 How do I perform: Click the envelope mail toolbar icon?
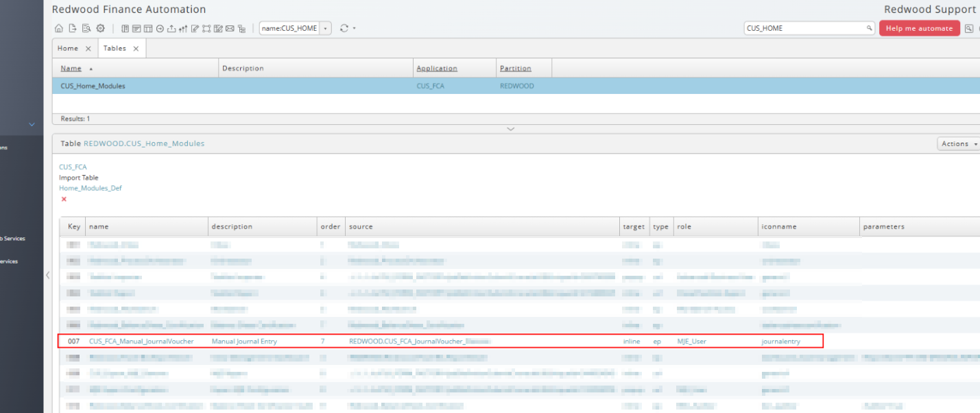230,28
